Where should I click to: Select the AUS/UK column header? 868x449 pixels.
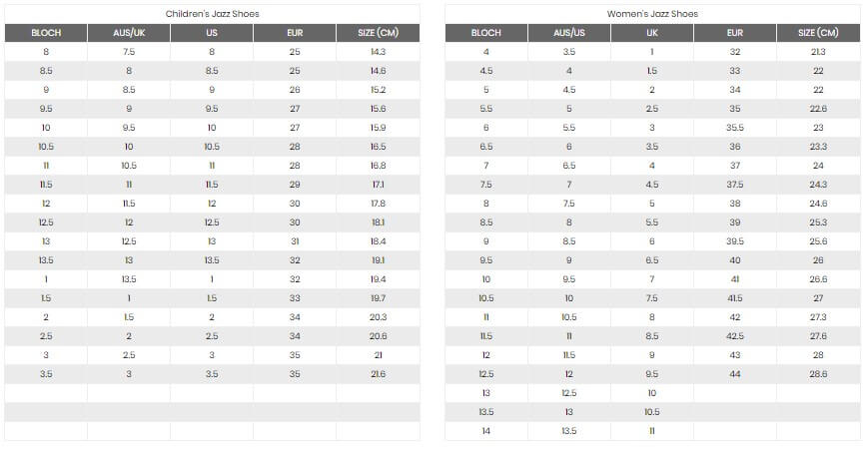129,33
